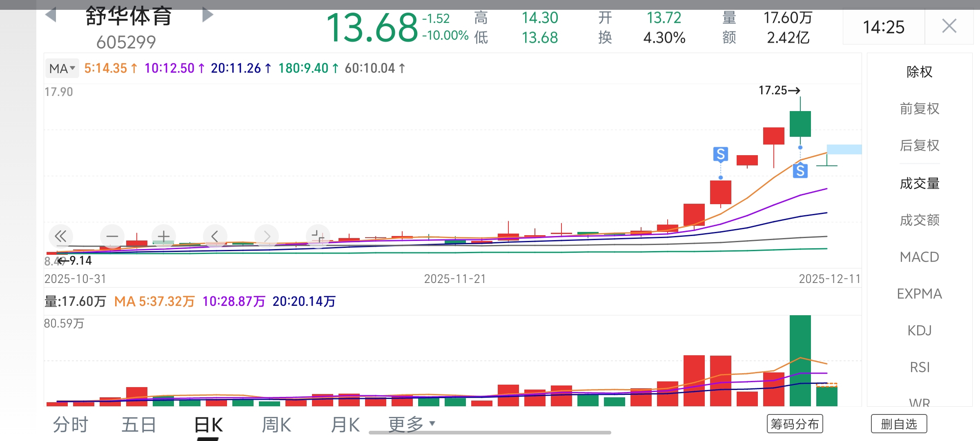Image resolution: width=980 pixels, height=441 pixels.
Task: Click the 删自选 button
Action: [x=899, y=424]
